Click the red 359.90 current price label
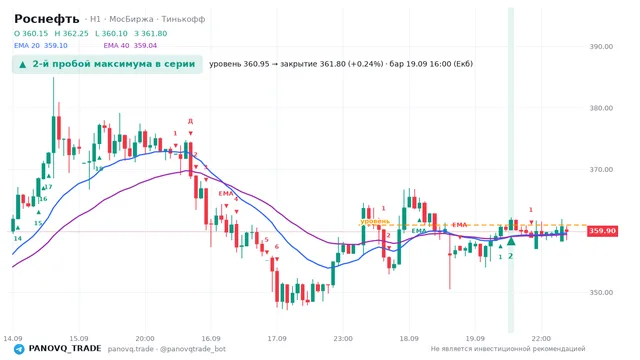640x360 pixels. point(602,231)
